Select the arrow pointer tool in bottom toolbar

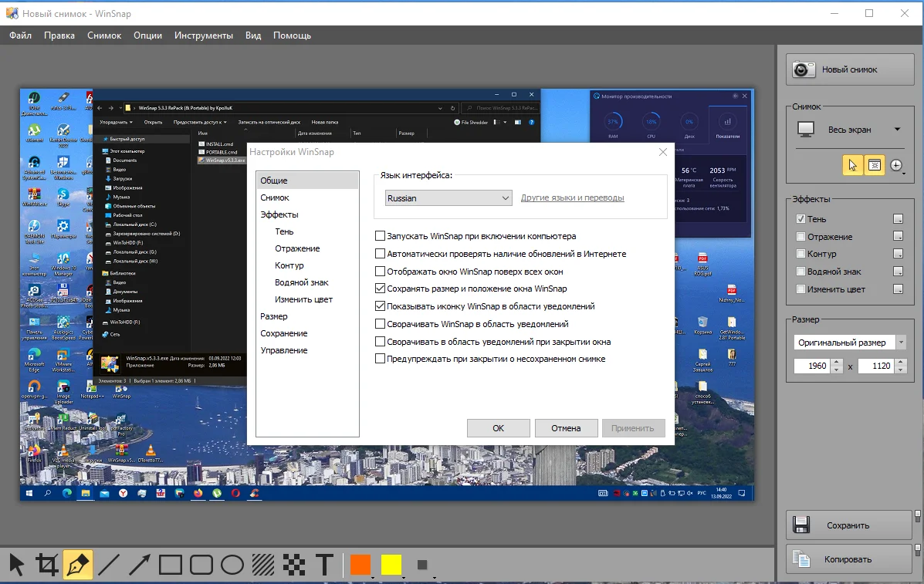pyautogui.click(x=16, y=565)
